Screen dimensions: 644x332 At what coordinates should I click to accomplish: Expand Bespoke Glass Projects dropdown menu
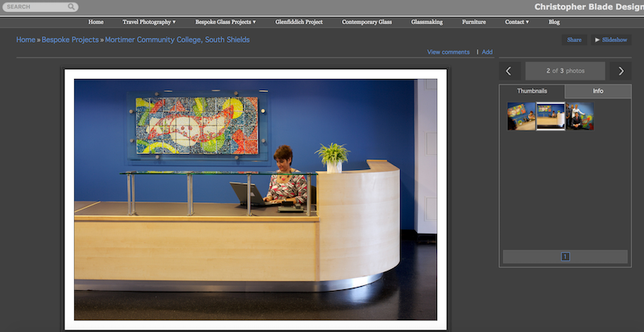pos(225,22)
